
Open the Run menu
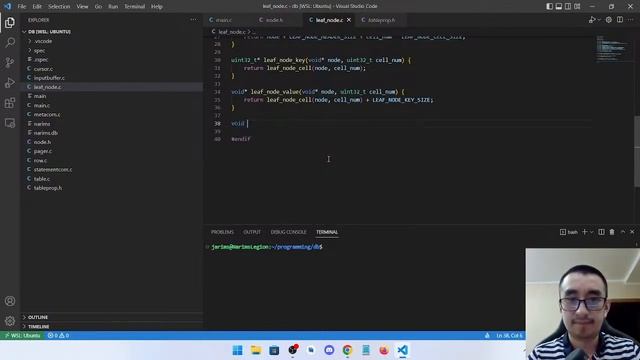tap(113, 6)
